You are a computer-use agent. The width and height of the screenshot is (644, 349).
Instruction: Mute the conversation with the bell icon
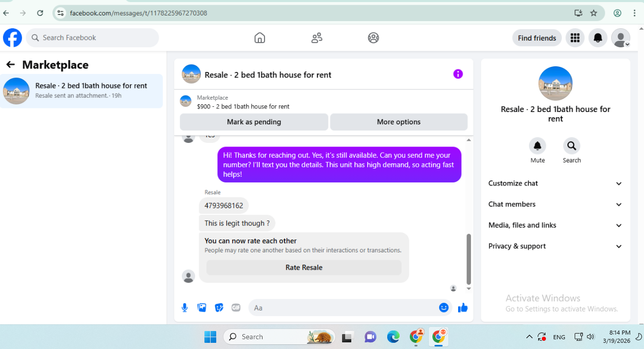[538, 146]
